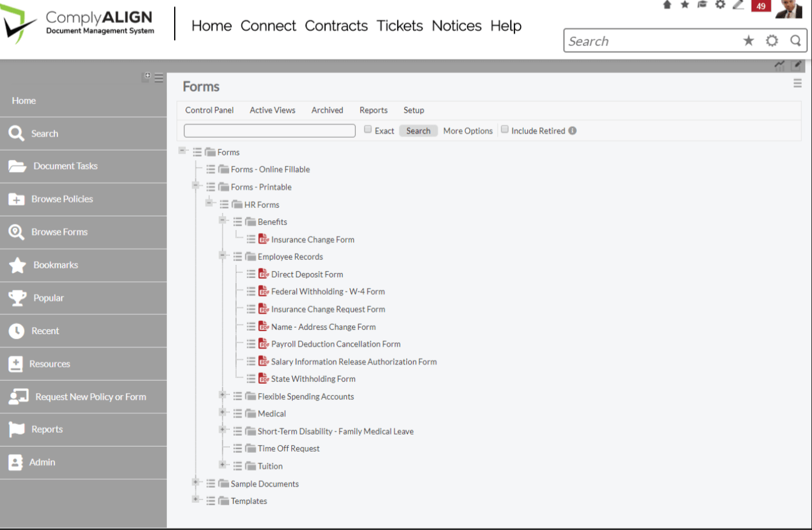The width and height of the screenshot is (812, 530).
Task: Collapse the HR Forms tree node
Action: [x=209, y=203]
